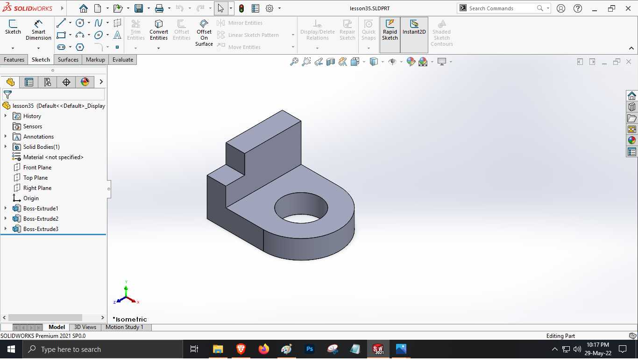Click the Windows Start button
This screenshot has height=364, width=638.
(x=11, y=349)
